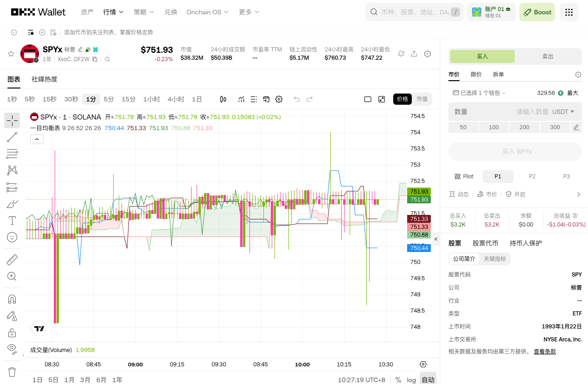Click the top search bar
Viewport: 588px width, 384px height.
click(x=415, y=12)
